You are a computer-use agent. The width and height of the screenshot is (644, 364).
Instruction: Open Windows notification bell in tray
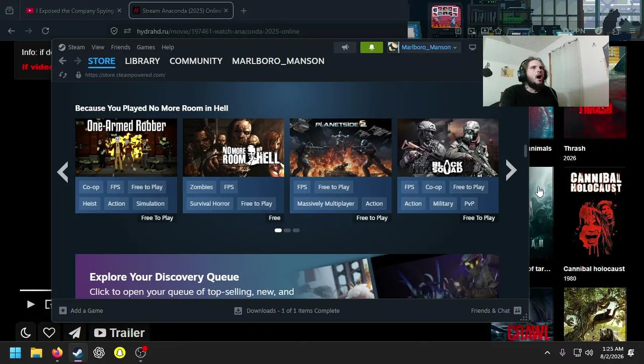631,352
